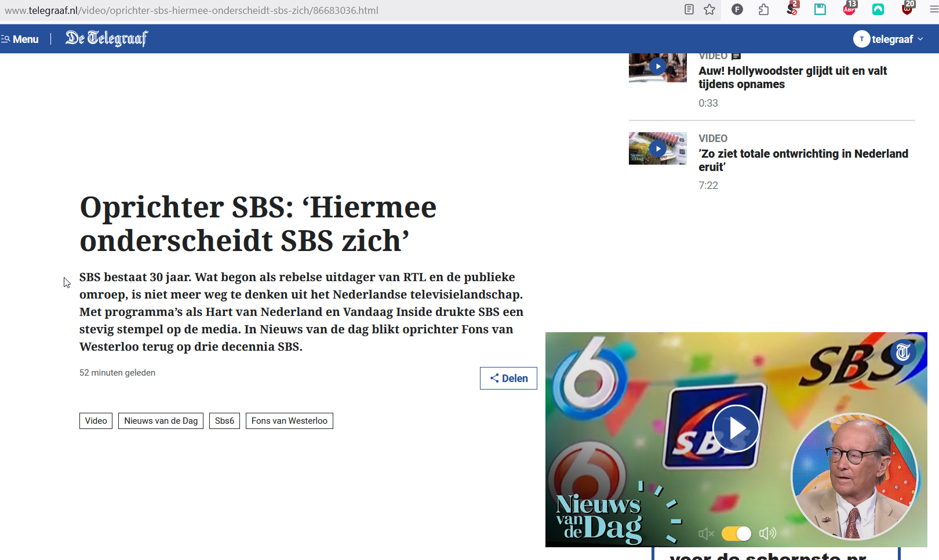The width and height of the screenshot is (939, 560).
Task: Open the Menu search icon in header
Action: (6, 39)
